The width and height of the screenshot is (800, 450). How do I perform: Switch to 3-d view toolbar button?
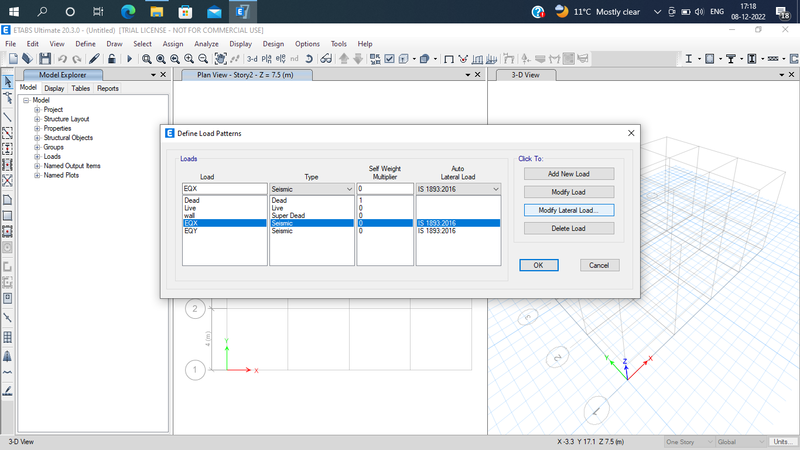coord(252,59)
